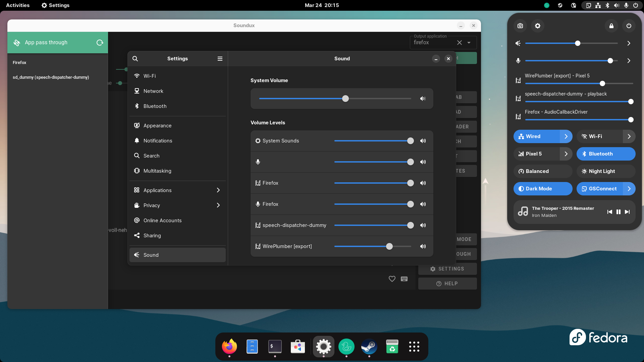Click the screenshot icon in quick settings
Viewport: 644px width, 362px height.
coord(520,26)
